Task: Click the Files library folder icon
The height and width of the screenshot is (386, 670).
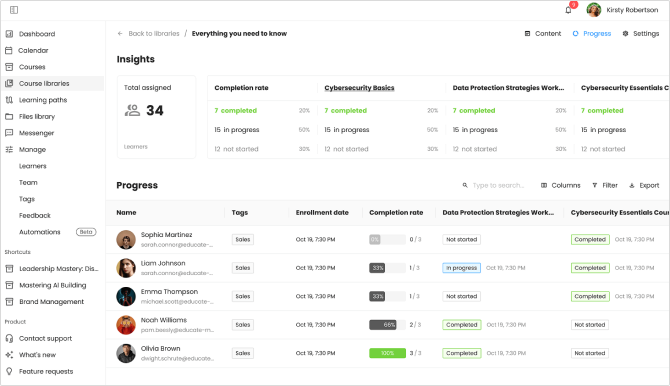Action: 9,116
